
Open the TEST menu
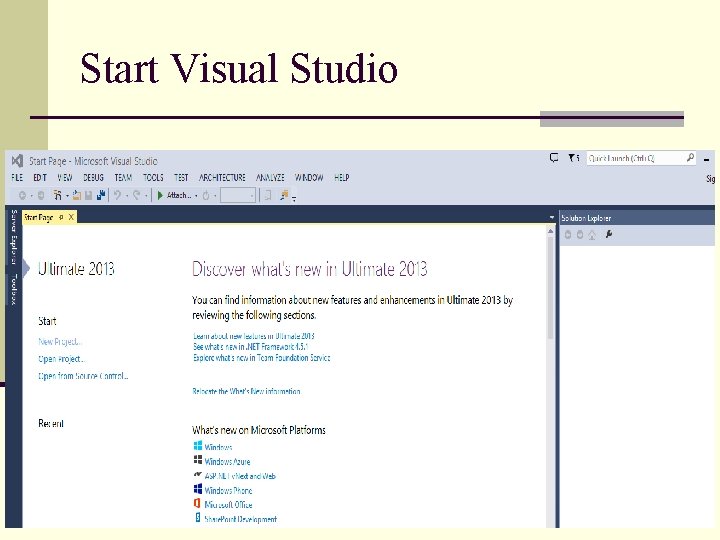pos(181,178)
